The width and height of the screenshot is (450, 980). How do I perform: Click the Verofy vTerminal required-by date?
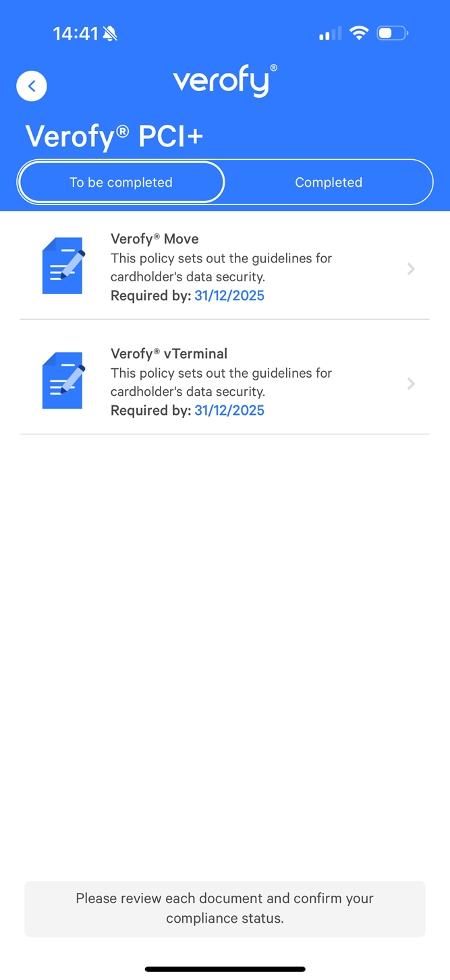coord(229,410)
